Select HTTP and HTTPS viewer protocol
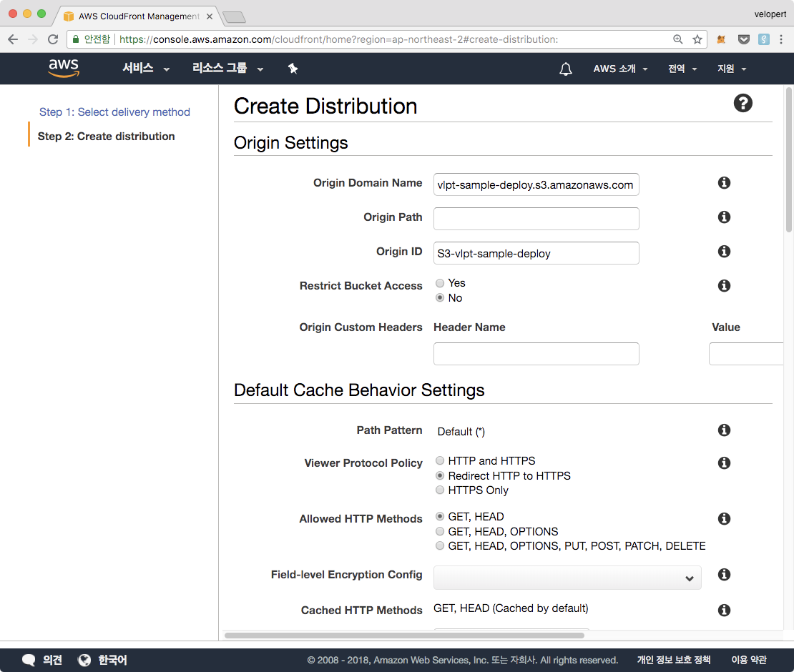Image resolution: width=794 pixels, height=672 pixels. tap(440, 460)
